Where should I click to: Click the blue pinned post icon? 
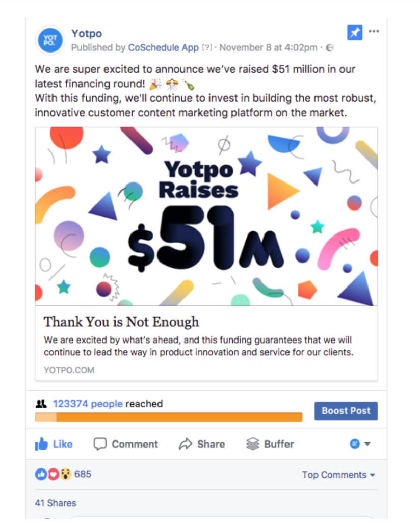[x=354, y=33]
